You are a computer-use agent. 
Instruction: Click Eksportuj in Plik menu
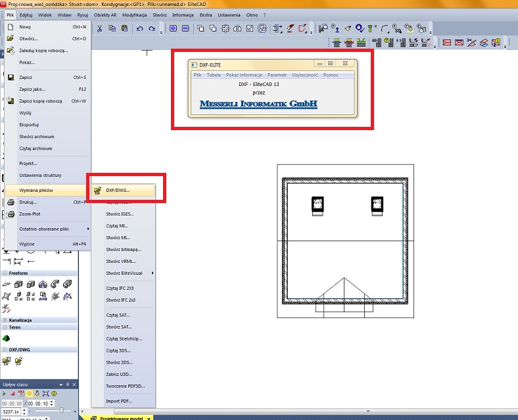[47, 124]
